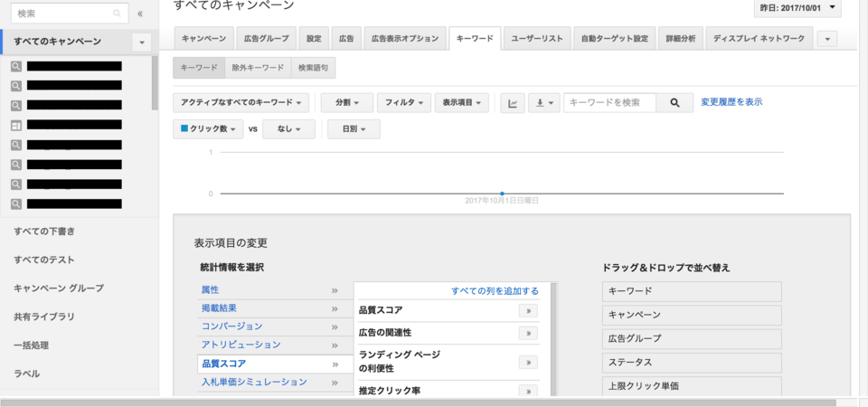Expand the 日別 time granularity dropdown
The height and width of the screenshot is (407, 868).
[x=353, y=129]
